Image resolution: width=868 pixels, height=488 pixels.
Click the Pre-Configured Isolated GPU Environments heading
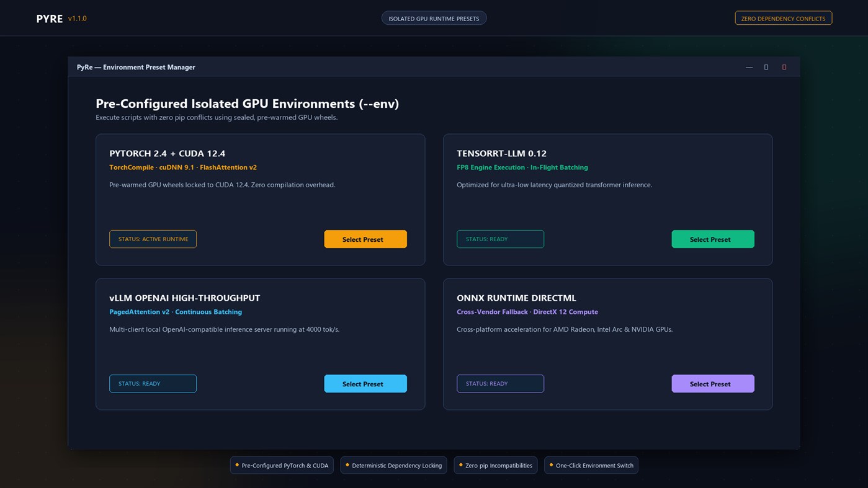(247, 104)
